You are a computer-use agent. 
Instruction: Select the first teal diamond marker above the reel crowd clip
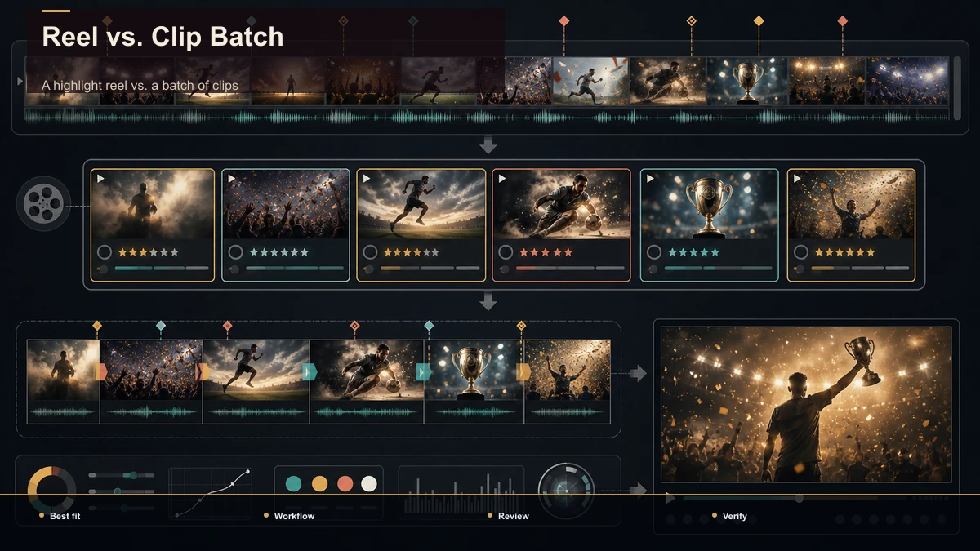click(161, 326)
